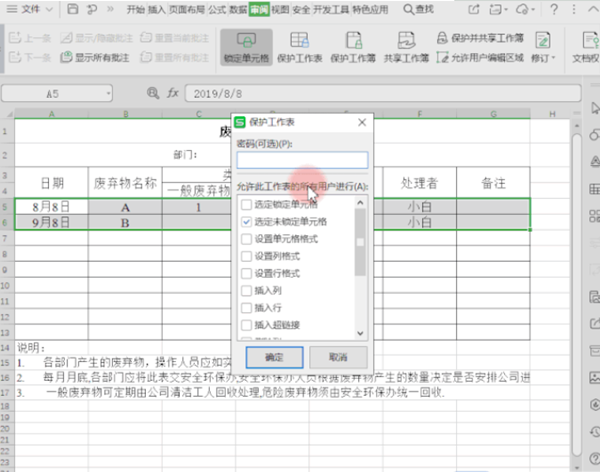Click the fx insert function icon
600x472 pixels.
coord(173,92)
